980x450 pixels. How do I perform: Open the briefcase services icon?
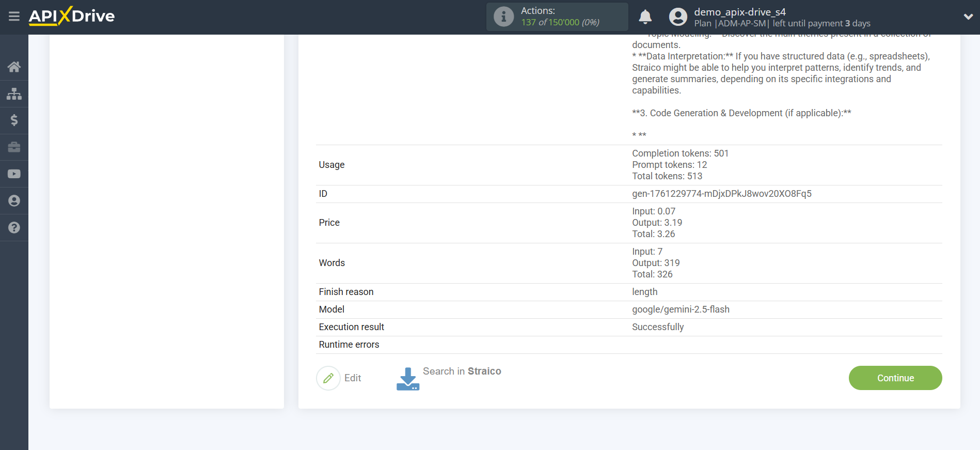[14, 147]
